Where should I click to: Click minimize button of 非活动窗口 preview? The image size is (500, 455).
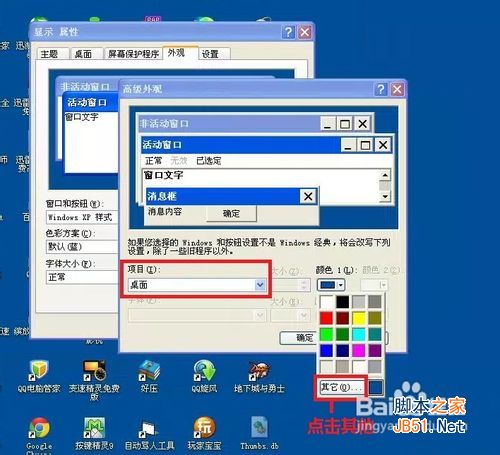pyautogui.click(x=328, y=124)
